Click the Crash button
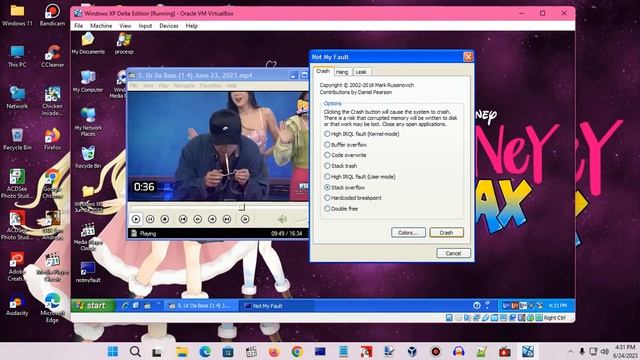 coord(446,233)
